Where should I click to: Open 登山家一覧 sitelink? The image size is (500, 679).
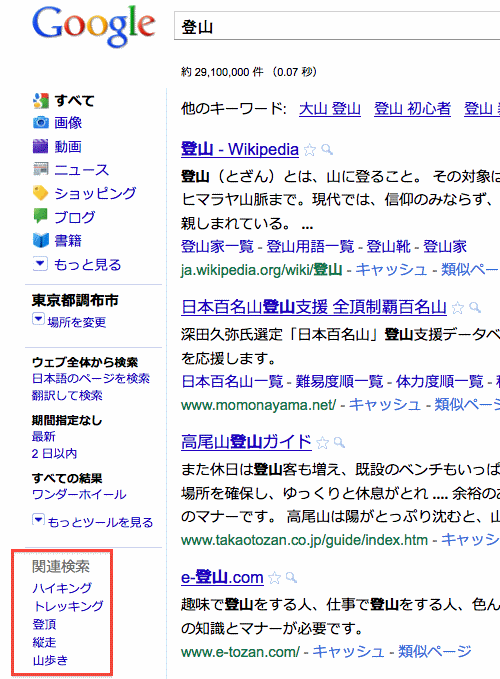coord(217,246)
